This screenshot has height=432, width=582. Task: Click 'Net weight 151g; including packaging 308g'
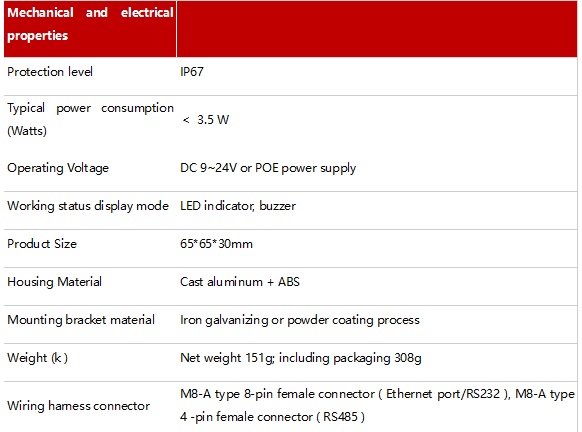click(301, 358)
